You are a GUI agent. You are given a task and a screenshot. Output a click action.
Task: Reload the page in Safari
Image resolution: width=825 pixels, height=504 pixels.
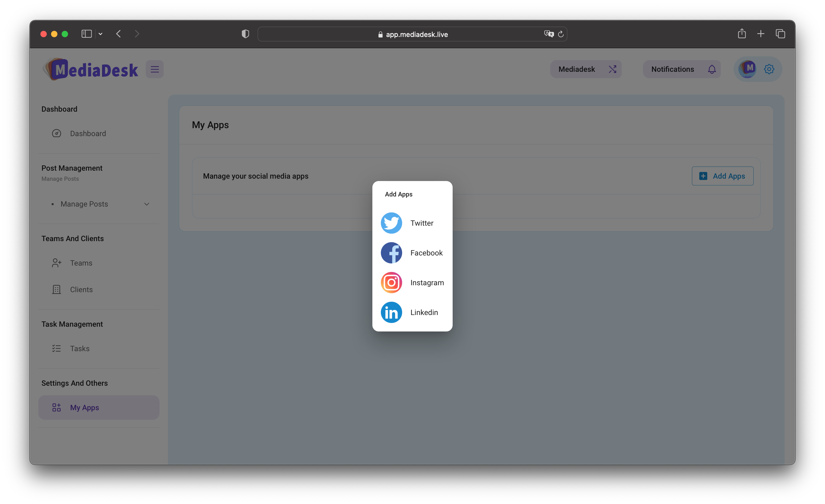561,34
